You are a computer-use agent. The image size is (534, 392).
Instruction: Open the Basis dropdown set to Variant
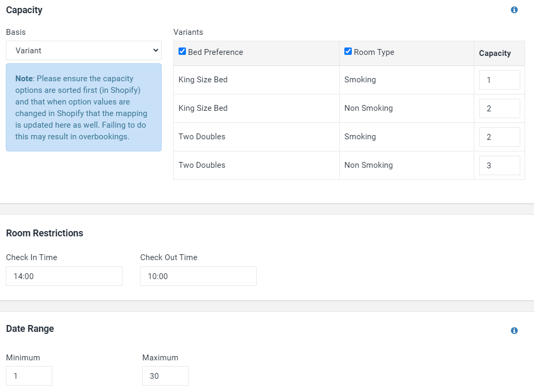tap(84, 50)
